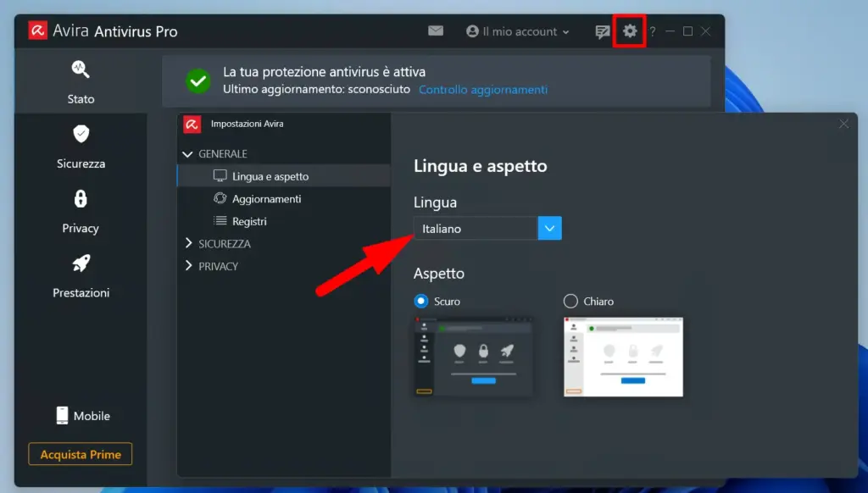The image size is (868, 493).
Task: Minimize the Avira Antivirus Pro window
Action: point(670,31)
